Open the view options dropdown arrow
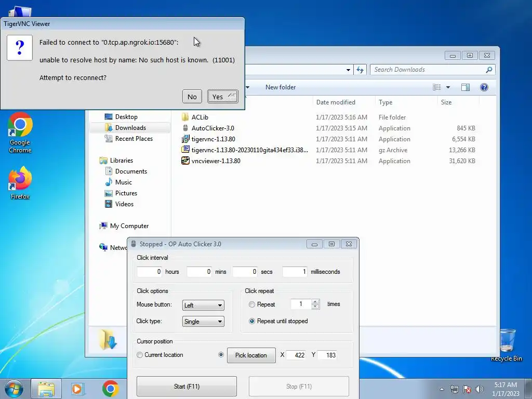Screen dimensions: 532x399 point(448,87)
